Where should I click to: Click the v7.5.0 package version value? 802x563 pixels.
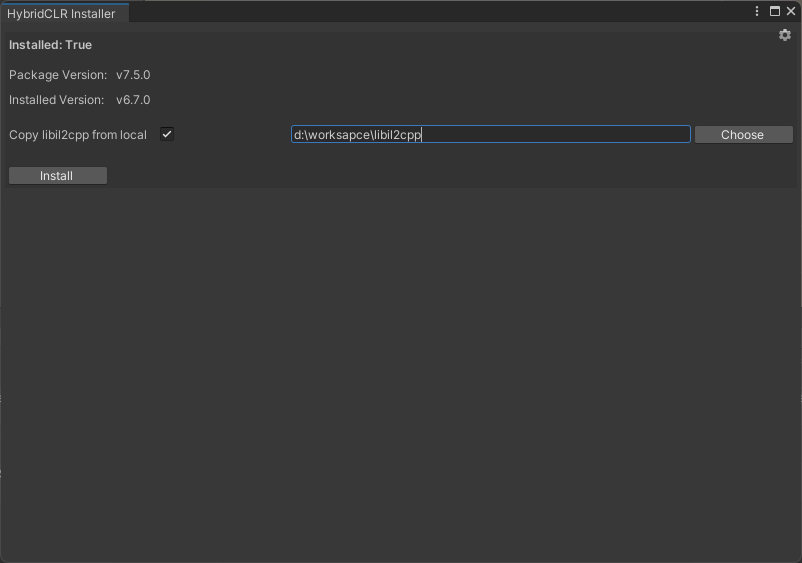[133, 75]
